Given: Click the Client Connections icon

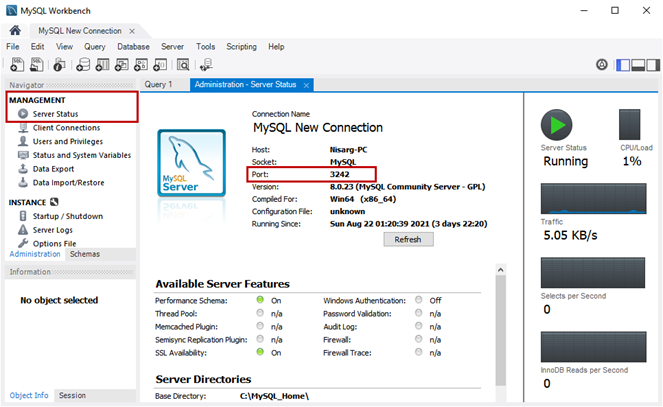Looking at the screenshot, I should (23, 128).
